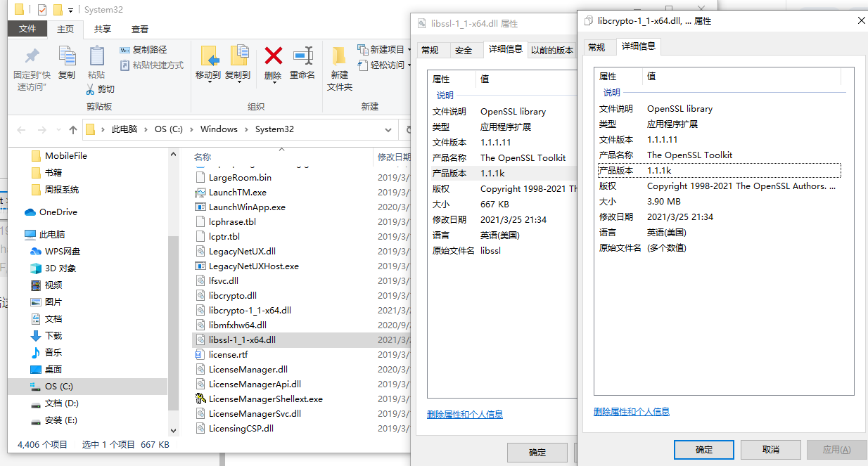Select the 复制 (Copy) icon
The width and height of the screenshot is (868, 466).
point(67,60)
